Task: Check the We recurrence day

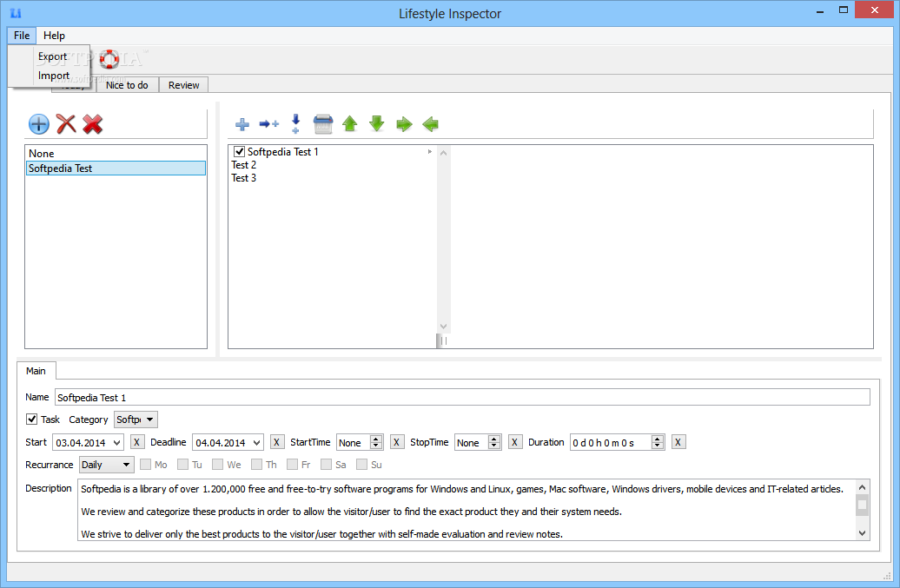Action: tap(217, 464)
